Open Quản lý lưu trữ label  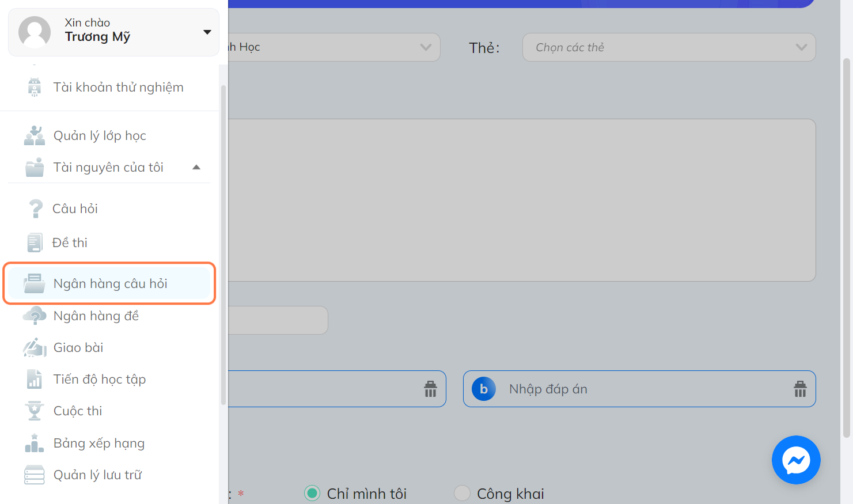[x=97, y=475]
